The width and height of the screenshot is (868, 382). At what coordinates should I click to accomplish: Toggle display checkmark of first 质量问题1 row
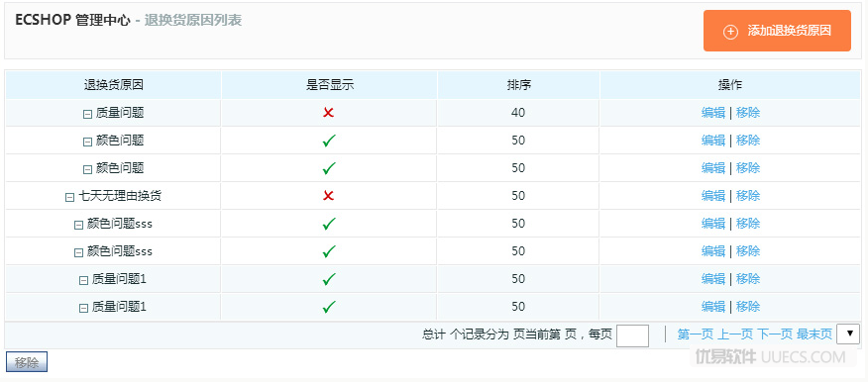point(329,279)
